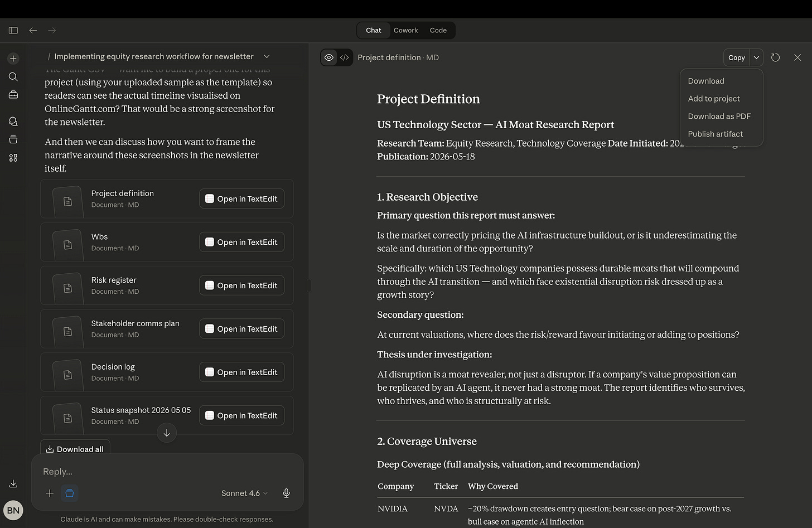
Task: Click the Thesis under investigation label
Action: click(x=434, y=355)
